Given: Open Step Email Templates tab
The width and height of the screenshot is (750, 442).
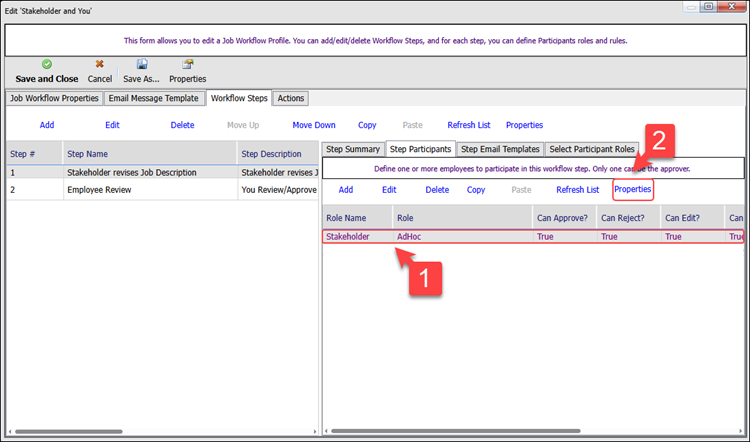Looking at the screenshot, I should pyautogui.click(x=500, y=149).
